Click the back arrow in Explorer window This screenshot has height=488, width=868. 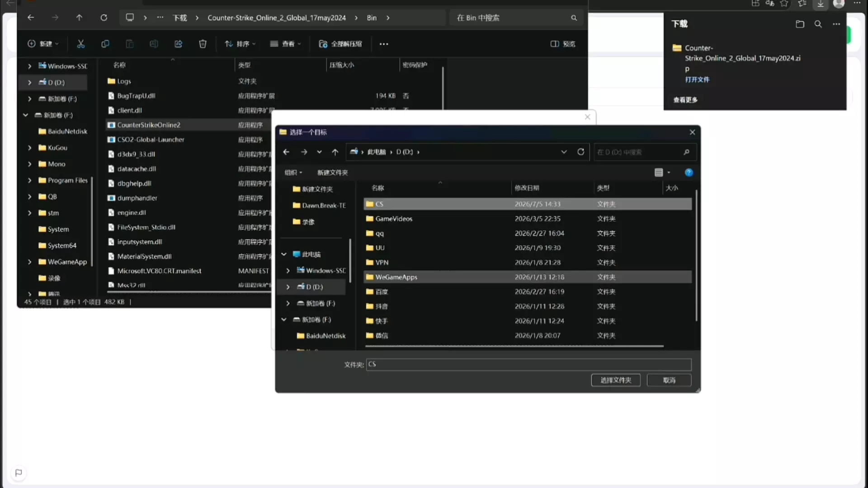(31, 18)
